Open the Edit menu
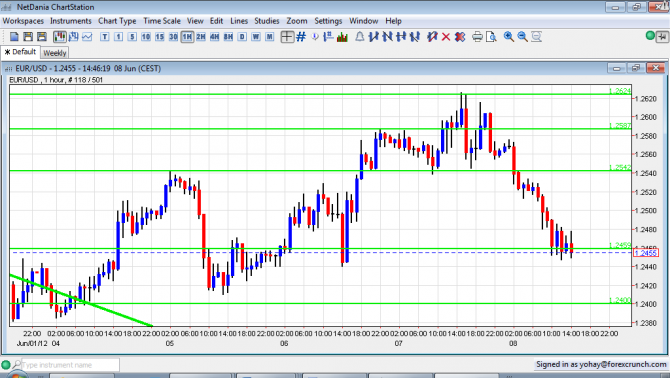 (216, 21)
